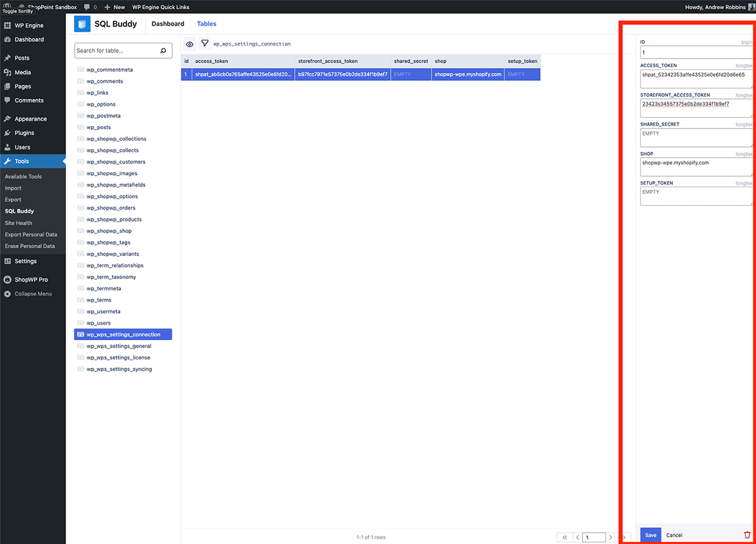Sort by storefront_access_token column header
Screen dimensions: 756x544
click(x=343, y=61)
